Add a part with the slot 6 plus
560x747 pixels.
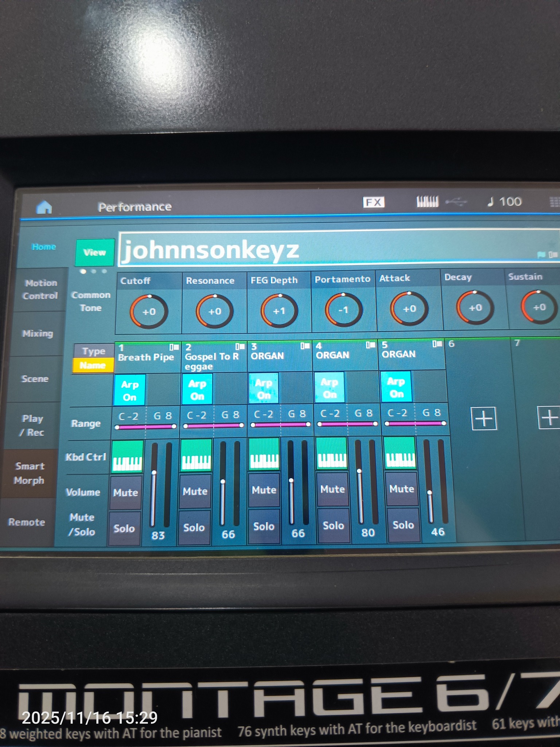coord(484,419)
